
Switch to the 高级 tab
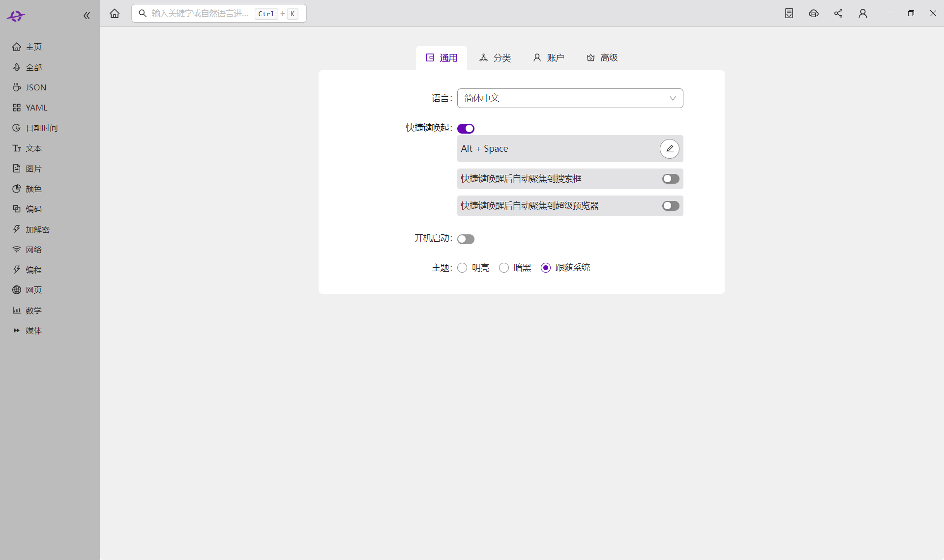click(602, 58)
